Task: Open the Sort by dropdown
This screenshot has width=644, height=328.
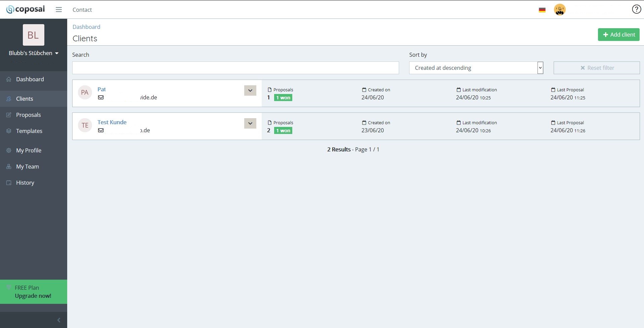Action: 476,68
